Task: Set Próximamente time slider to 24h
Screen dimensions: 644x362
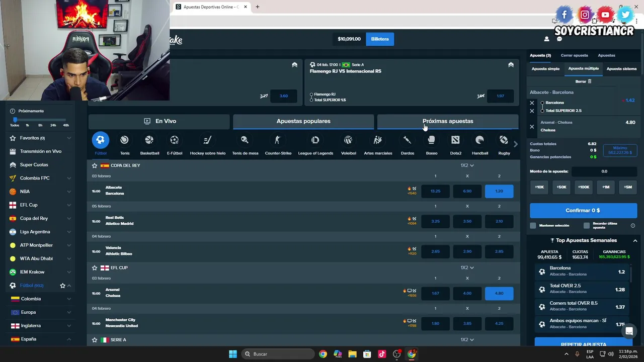Action: point(53,125)
